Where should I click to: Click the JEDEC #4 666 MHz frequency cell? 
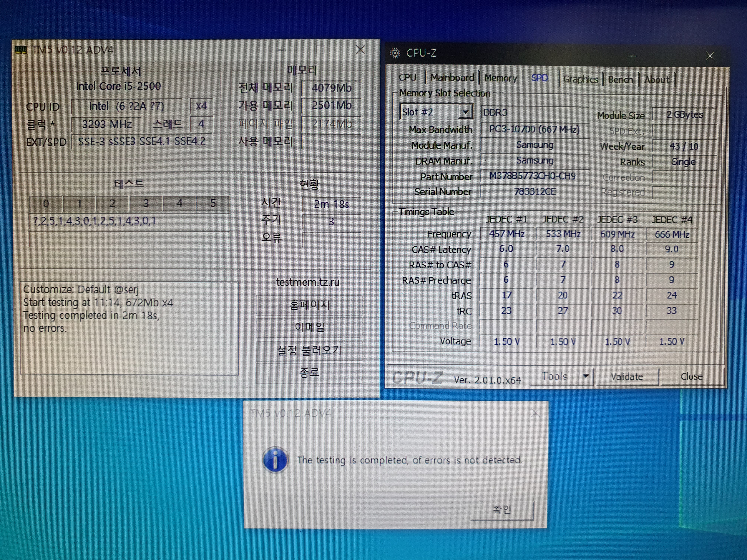[x=672, y=235]
